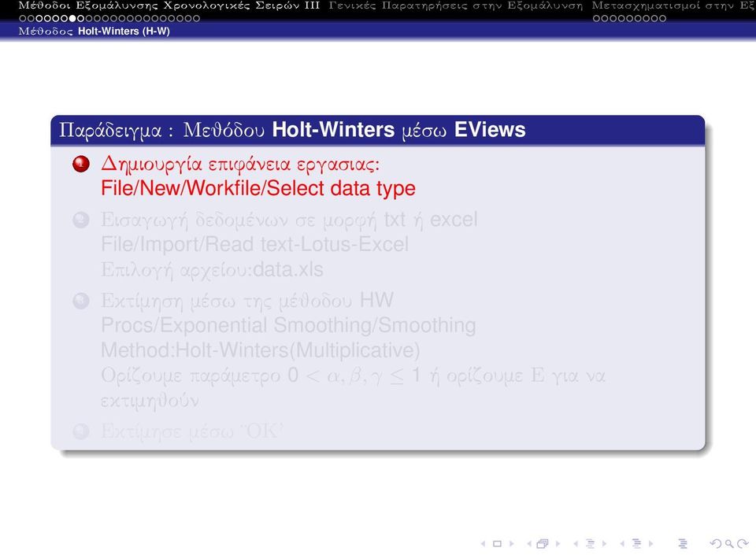
Task: Click faded text 'Procs/Exponential Smoothing/Smoothing'
Action: coord(288,325)
